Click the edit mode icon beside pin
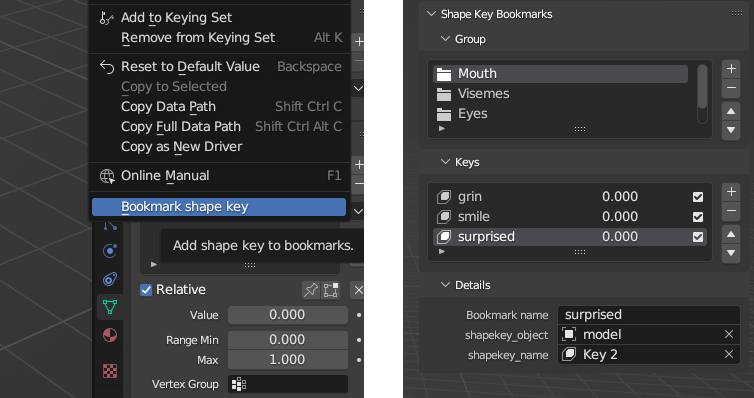 tap(330, 290)
